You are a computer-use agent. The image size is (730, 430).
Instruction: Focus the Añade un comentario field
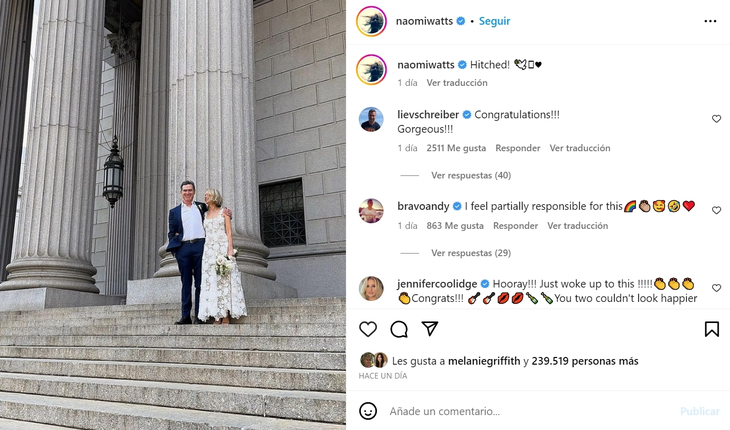(531, 411)
